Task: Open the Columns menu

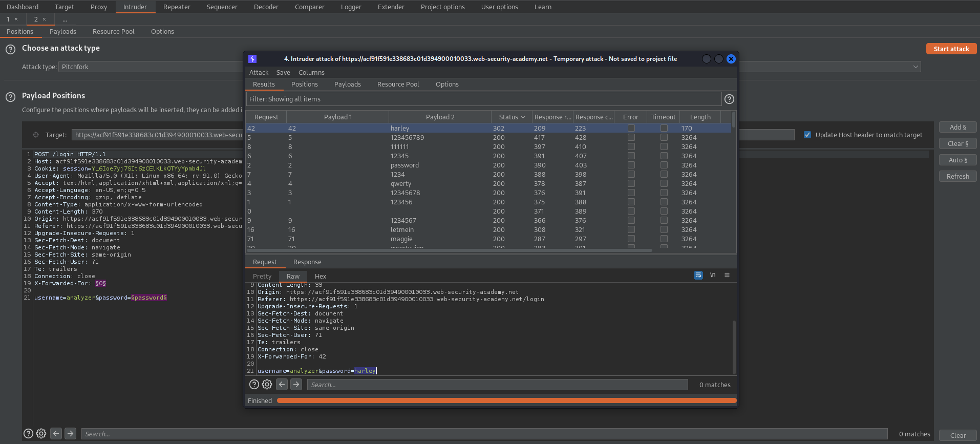Action: (x=311, y=73)
